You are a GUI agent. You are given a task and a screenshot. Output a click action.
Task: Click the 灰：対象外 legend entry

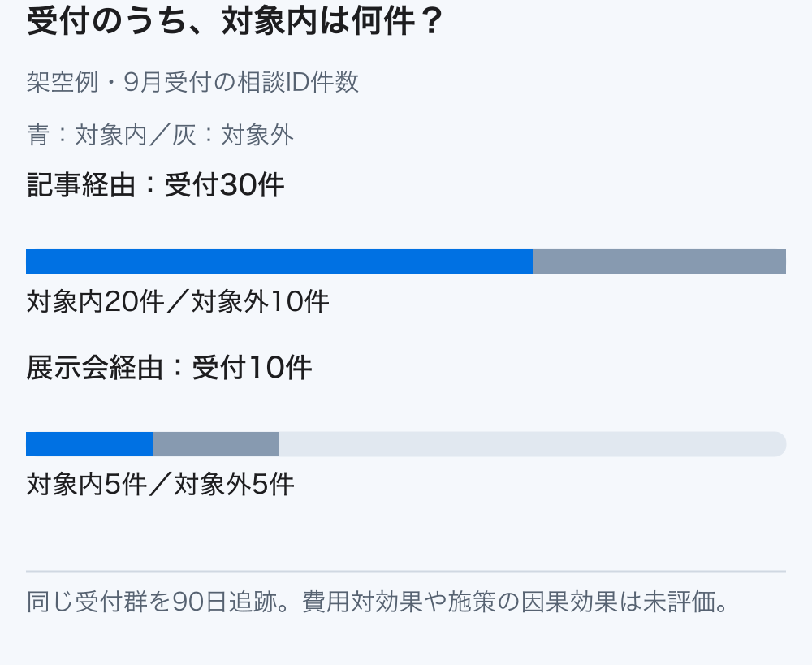coord(233,135)
